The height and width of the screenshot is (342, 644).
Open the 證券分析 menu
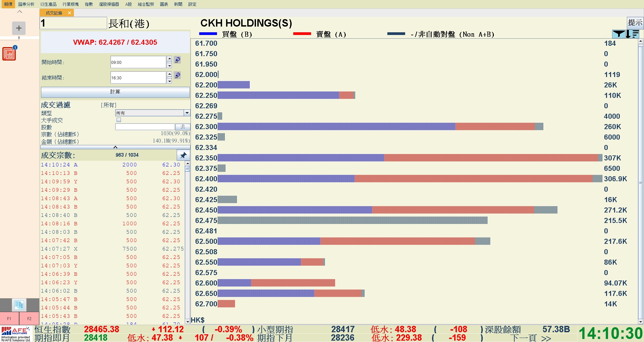click(26, 4)
